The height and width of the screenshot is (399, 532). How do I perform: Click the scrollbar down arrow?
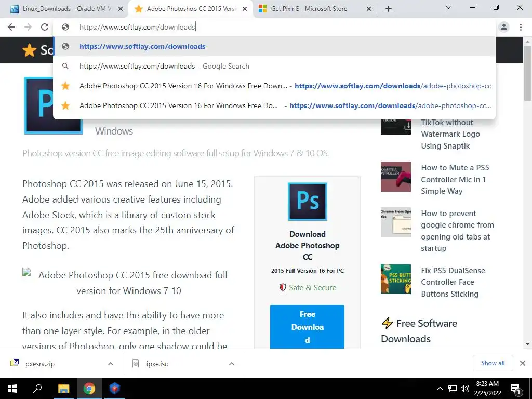coord(527,344)
